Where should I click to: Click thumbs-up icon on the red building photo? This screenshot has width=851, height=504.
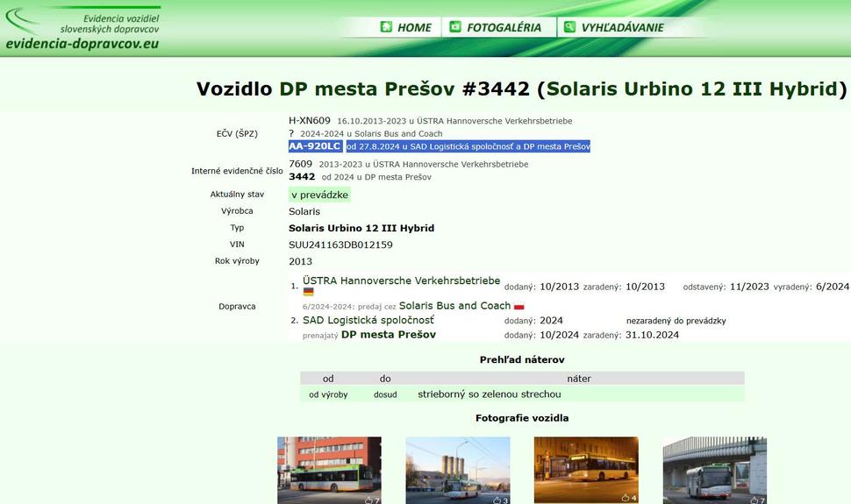[x=369, y=499]
